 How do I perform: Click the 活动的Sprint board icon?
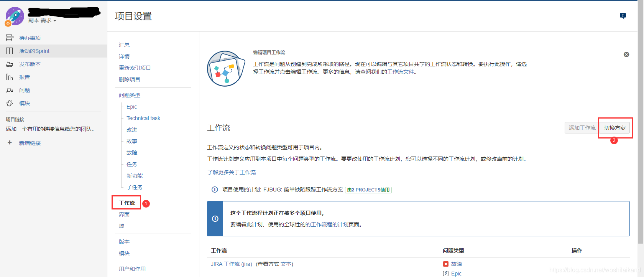tap(10, 51)
